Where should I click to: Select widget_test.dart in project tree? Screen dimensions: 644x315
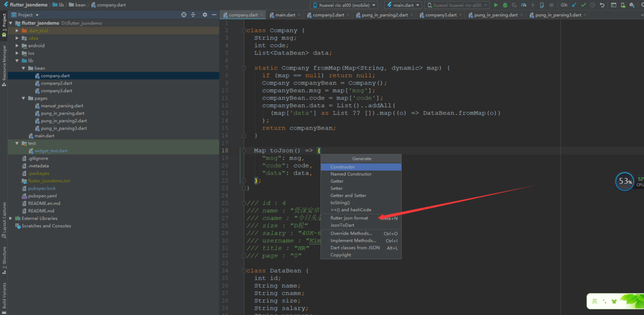coord(51,151)
